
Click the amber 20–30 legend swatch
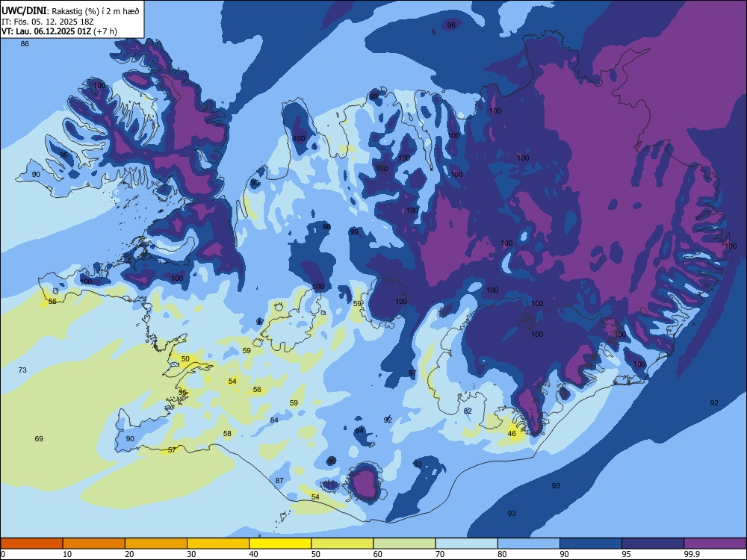tap(156, 544)
